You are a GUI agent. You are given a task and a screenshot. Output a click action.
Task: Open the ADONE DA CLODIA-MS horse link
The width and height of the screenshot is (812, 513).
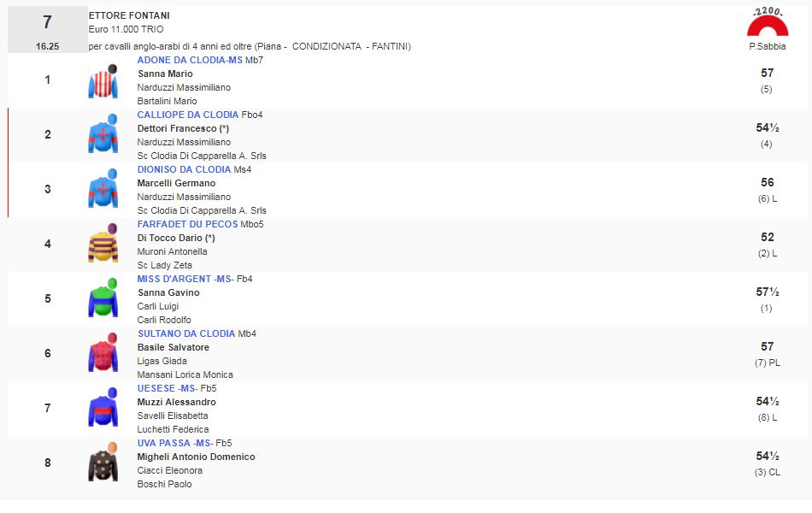coord(190,60)
